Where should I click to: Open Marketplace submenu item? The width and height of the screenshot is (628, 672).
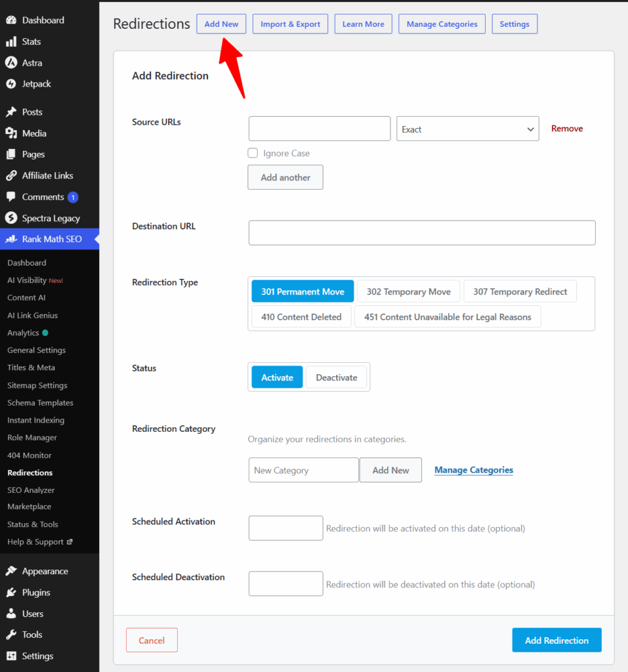pos(29,507)
